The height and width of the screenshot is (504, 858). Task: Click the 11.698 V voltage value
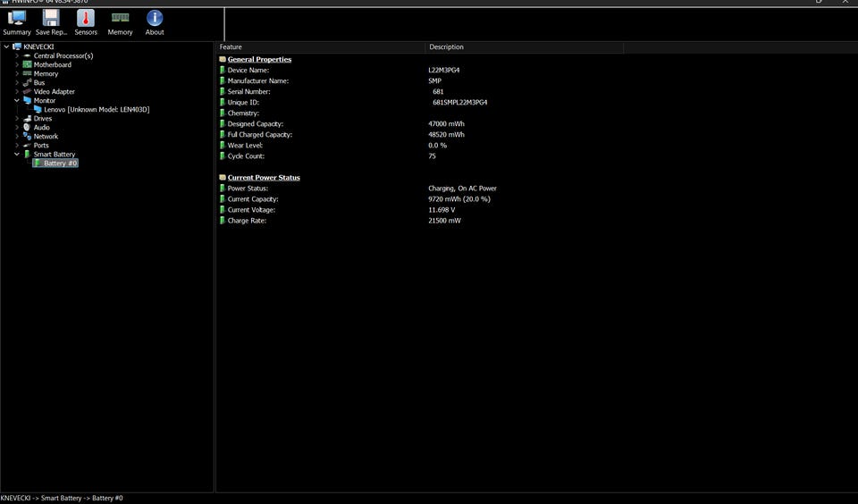[442, 210]
